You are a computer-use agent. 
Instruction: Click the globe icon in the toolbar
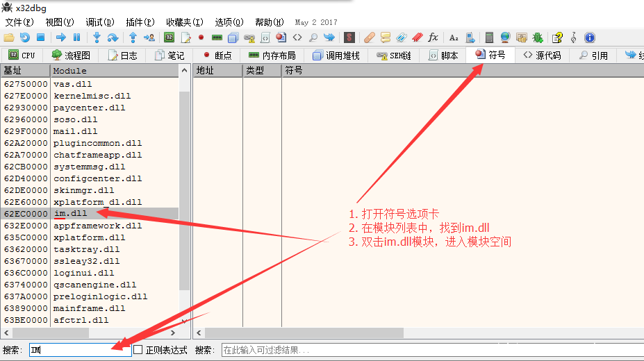tap(505, 37)
